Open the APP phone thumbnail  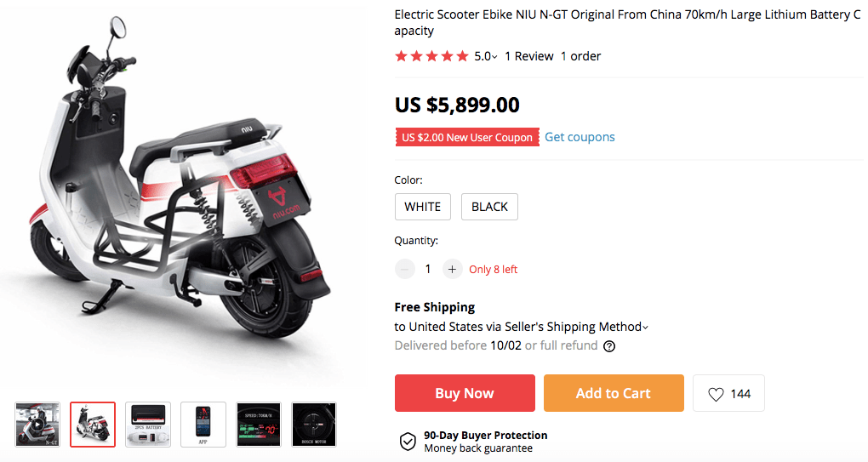tap(203, 424)
